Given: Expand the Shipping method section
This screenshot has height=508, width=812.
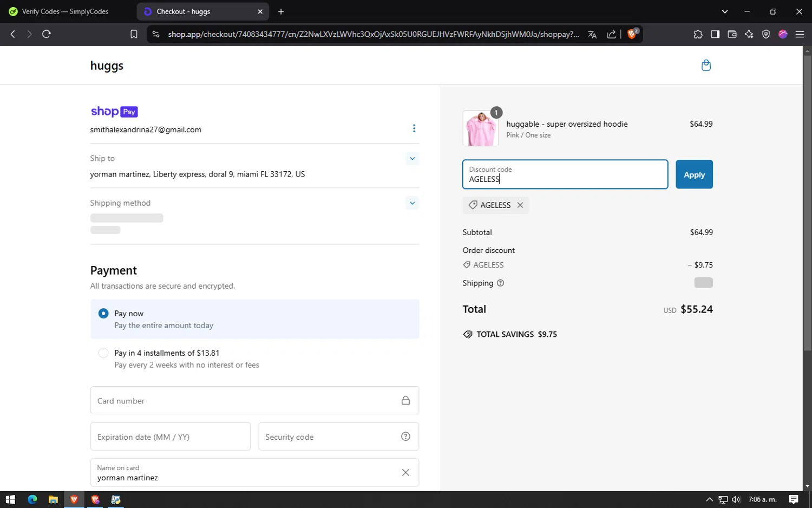Looking at the screenshot, I should pos(412,203).
